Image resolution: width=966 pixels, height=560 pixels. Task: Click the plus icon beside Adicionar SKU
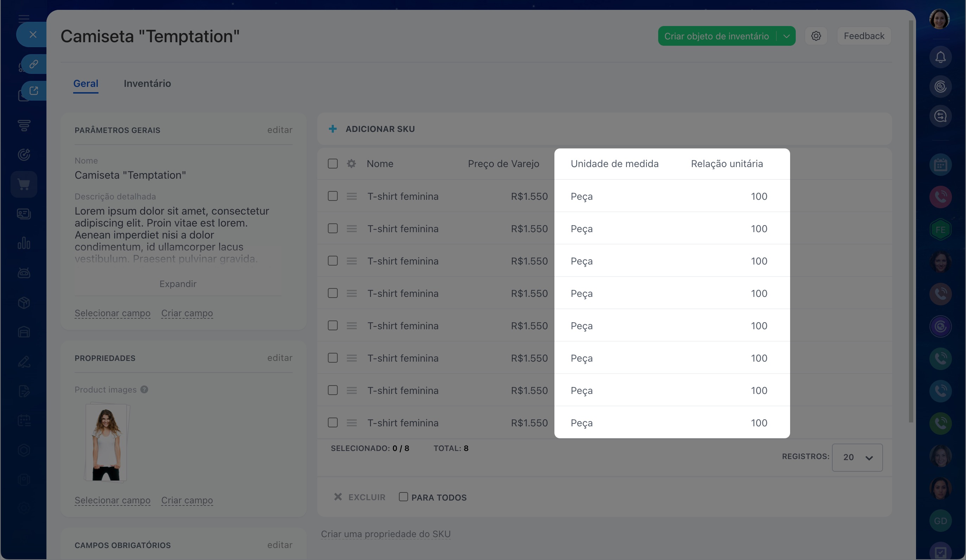[332, 129]
